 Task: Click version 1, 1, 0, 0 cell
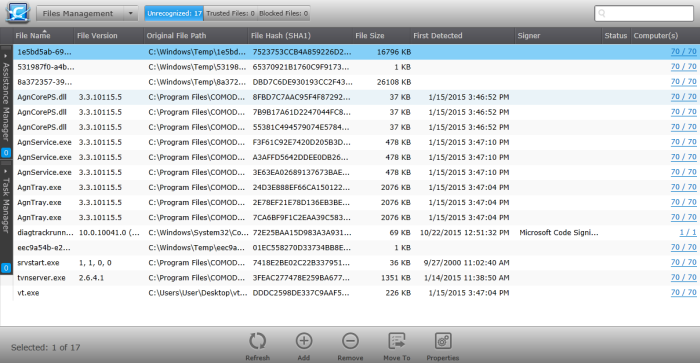[x=95, y=263]
